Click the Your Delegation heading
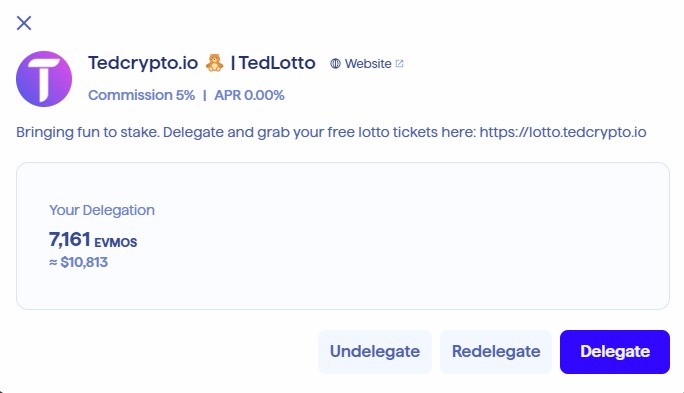 102,210
